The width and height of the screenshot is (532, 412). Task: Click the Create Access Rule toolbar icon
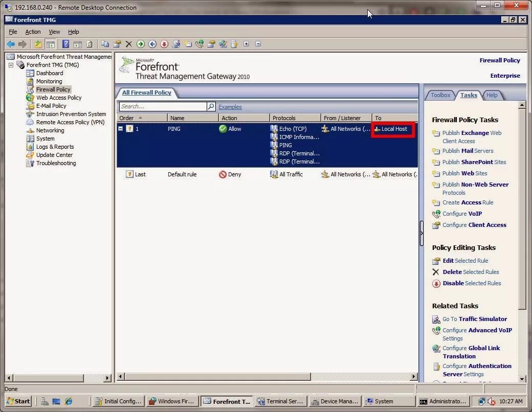click(x=188, y=44)
